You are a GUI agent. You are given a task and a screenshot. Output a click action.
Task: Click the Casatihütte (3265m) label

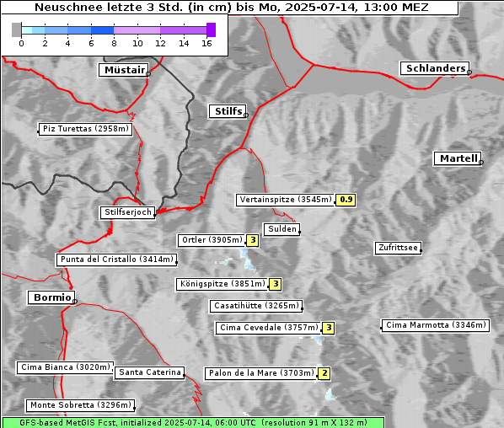tap(256, 306)
